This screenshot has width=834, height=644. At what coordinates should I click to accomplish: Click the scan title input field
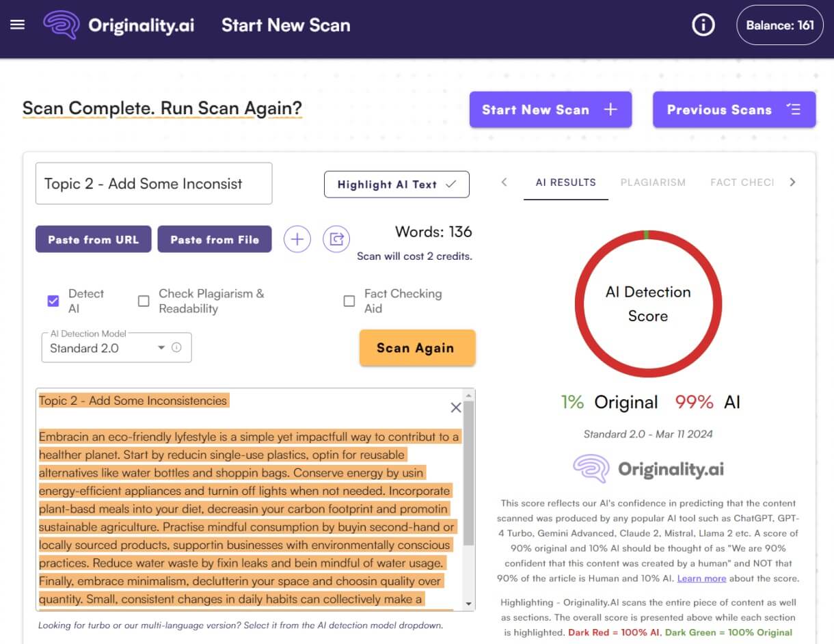154,183
